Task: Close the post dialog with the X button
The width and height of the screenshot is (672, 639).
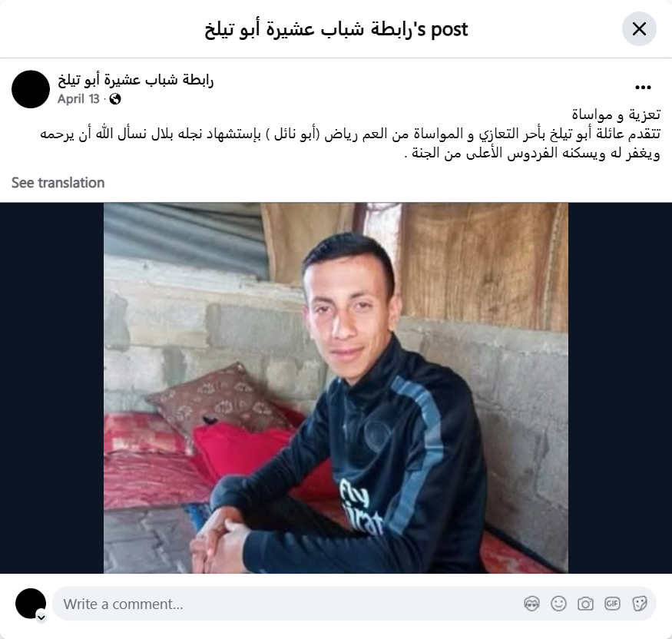Action: coord(639,29)
